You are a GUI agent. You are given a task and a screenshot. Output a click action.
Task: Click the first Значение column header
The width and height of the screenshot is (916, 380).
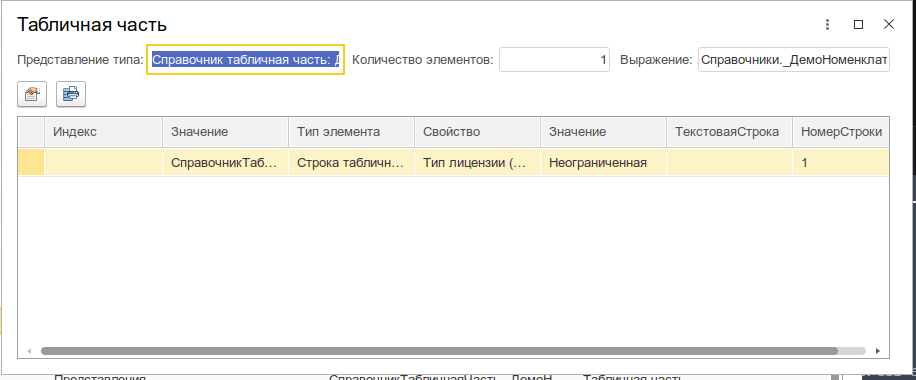click(225, 132)
